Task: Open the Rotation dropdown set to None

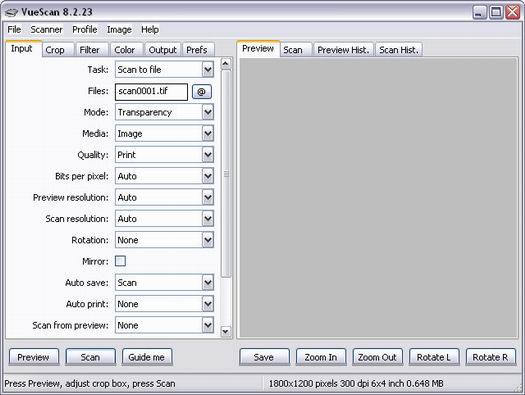Action: coord(164,240)
